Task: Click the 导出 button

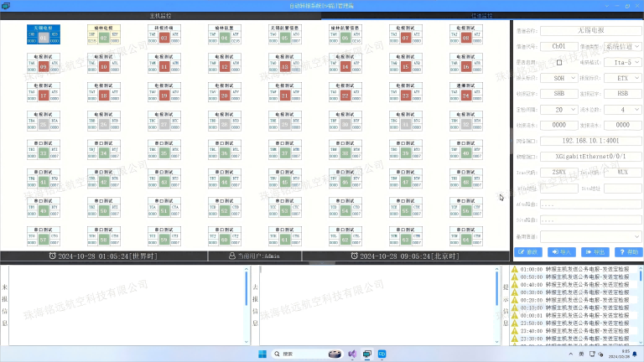Action: [595, 252]
